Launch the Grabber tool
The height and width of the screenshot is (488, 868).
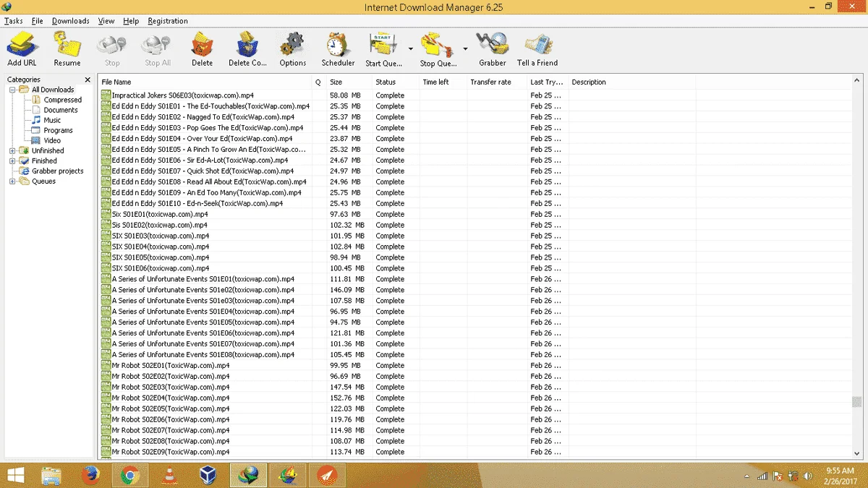tap(493, 49)
